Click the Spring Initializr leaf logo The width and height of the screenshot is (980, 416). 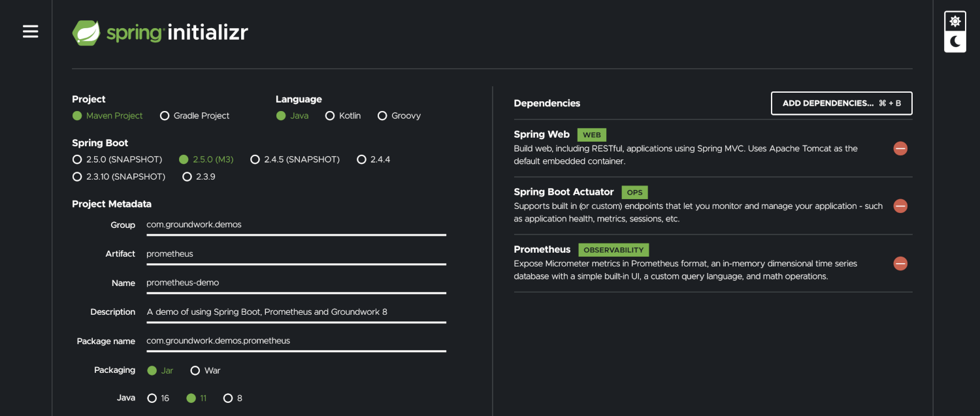(86, 33)
